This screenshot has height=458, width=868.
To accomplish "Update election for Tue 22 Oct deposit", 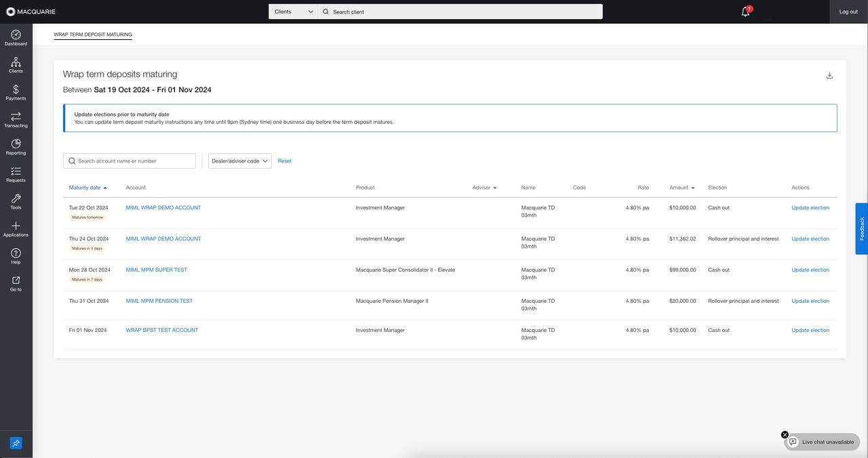I will pos(810,208).
